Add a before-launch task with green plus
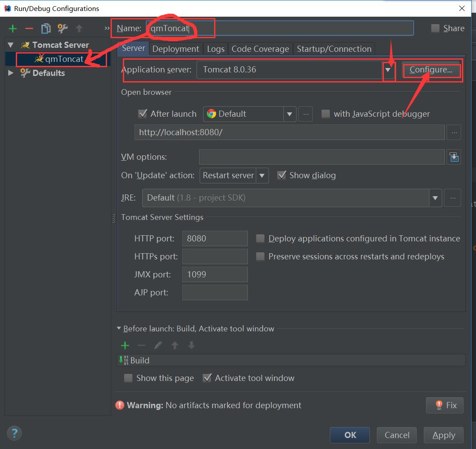Viewport: 476px width, 449px height. tap(125, 345)
